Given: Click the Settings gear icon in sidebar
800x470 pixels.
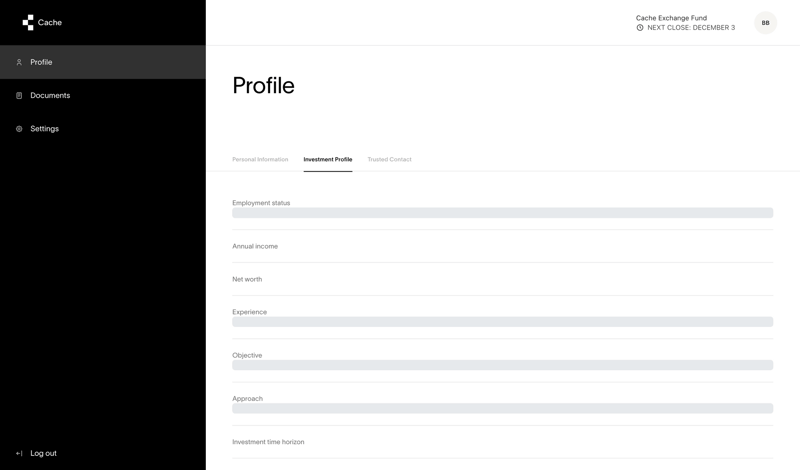Looking at the screenshot, I should click(19, 129).
